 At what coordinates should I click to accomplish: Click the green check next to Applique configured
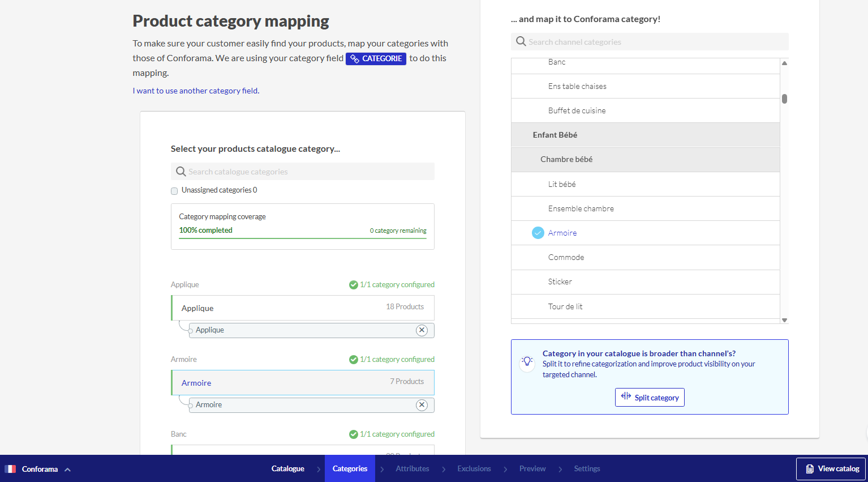(353, 285)
